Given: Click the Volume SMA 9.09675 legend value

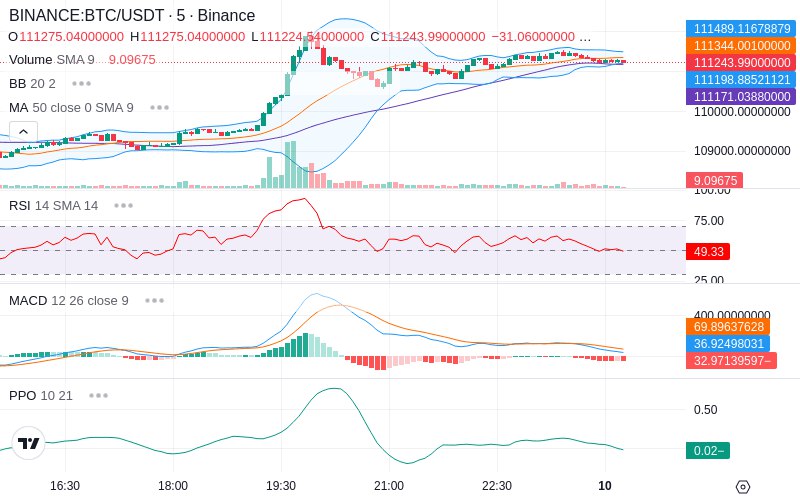Looking at the screenshot, I should 132,60.
